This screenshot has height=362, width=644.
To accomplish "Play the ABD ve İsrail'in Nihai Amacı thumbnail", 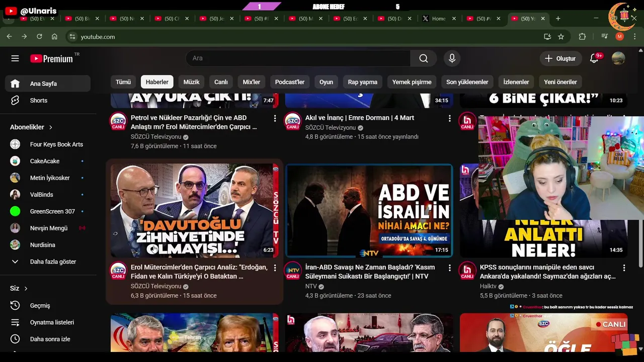I will (369, 211).
